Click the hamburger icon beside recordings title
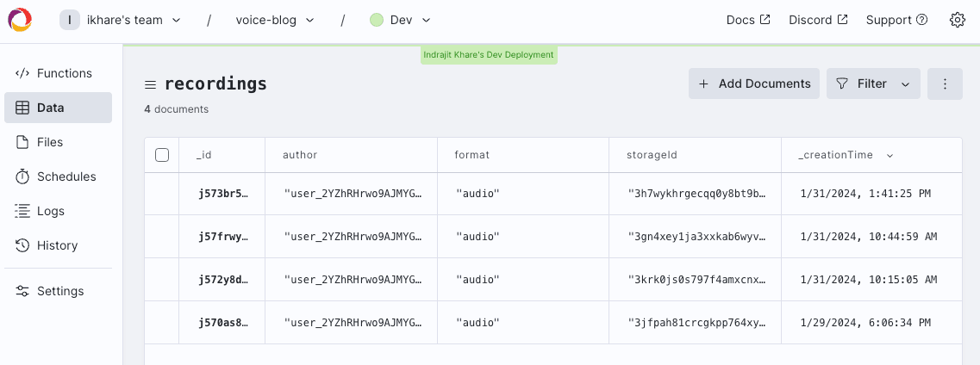This screenshot has height=365, width=980. coord(150,84)
